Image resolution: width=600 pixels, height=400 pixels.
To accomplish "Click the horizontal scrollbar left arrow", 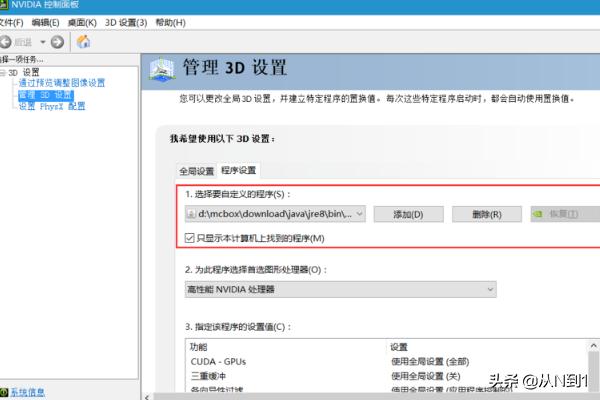I will [147, 397].
